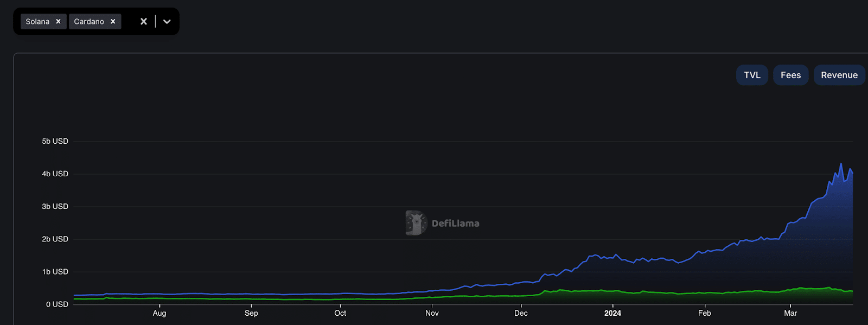Click the Aug date axis label
The image size is (868, 325).
pos(159,313)
